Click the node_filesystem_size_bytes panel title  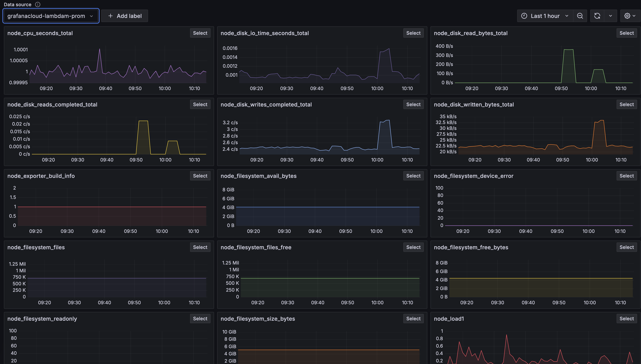click(258, 319)
